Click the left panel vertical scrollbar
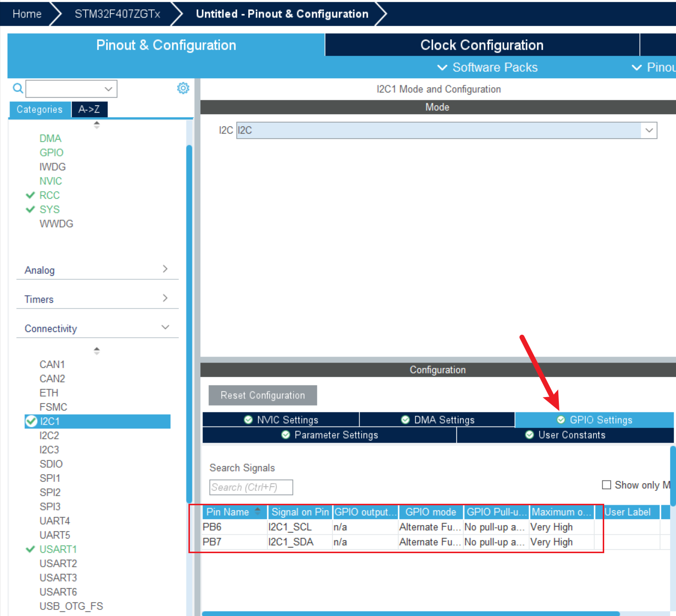The height and width of the screenshot is (616, 676). (189, 324)
